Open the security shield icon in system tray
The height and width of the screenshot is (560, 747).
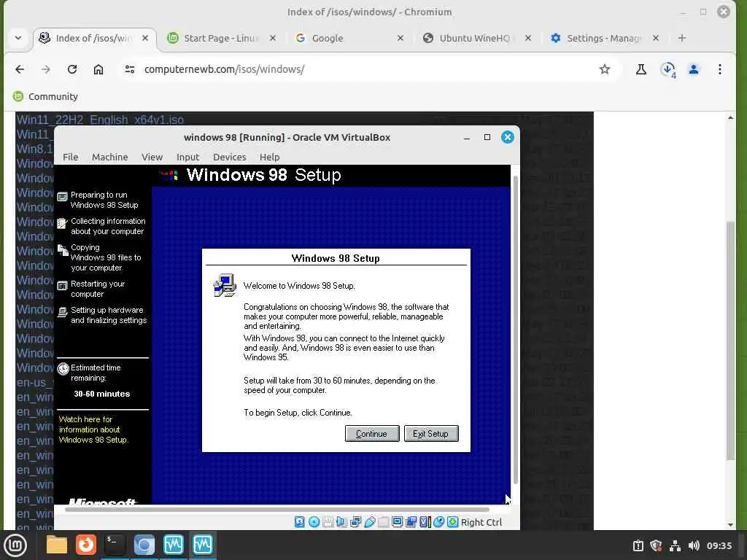click(656, 545)
